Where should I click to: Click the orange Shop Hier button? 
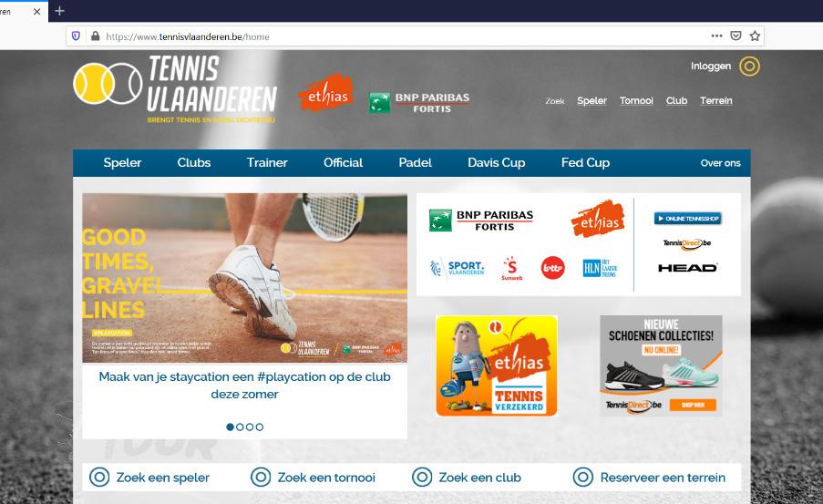693,405
